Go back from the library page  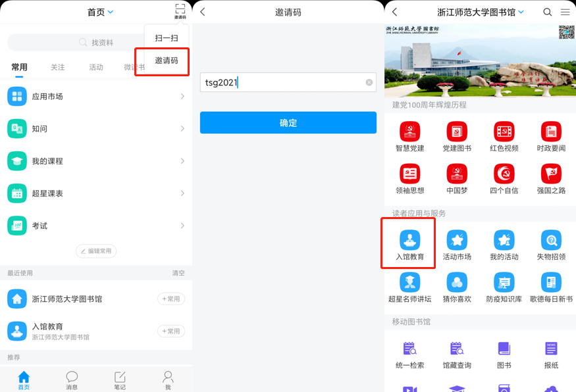click(394, 12)
